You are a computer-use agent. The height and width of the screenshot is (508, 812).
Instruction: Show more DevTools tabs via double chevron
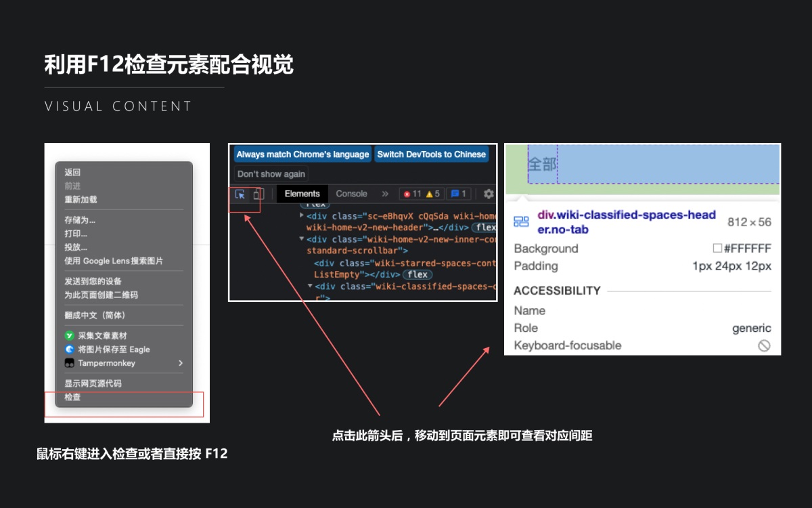pyautogui.click(x=385, y=194)
